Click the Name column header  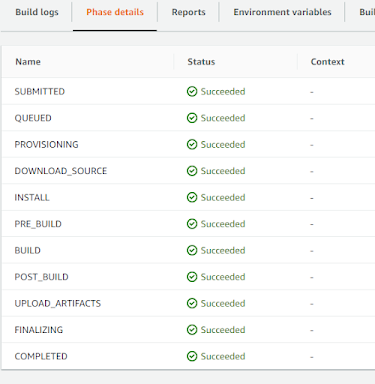pyautogui.click(x=28, y=62)
